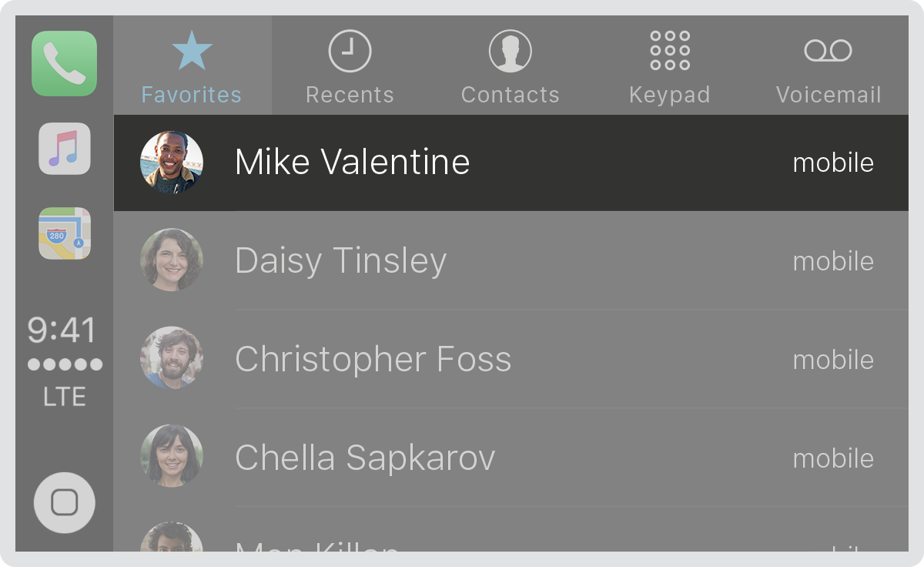Open the green Phone app icon
This screenshot has width=924, height=567.
click(65, 63)
